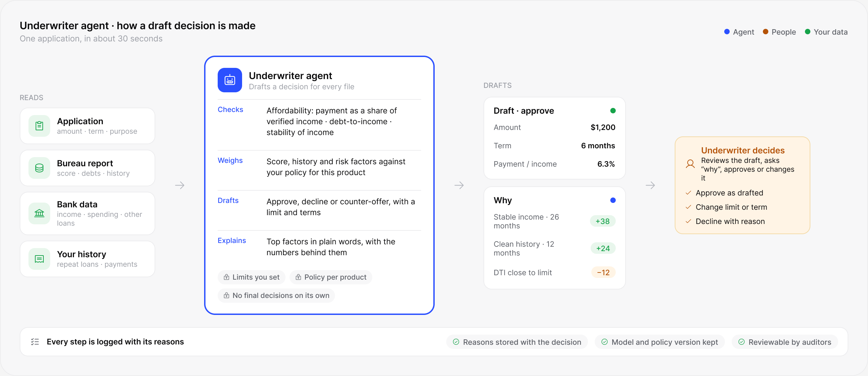Click the DTI close to limit text

[523, 272]
